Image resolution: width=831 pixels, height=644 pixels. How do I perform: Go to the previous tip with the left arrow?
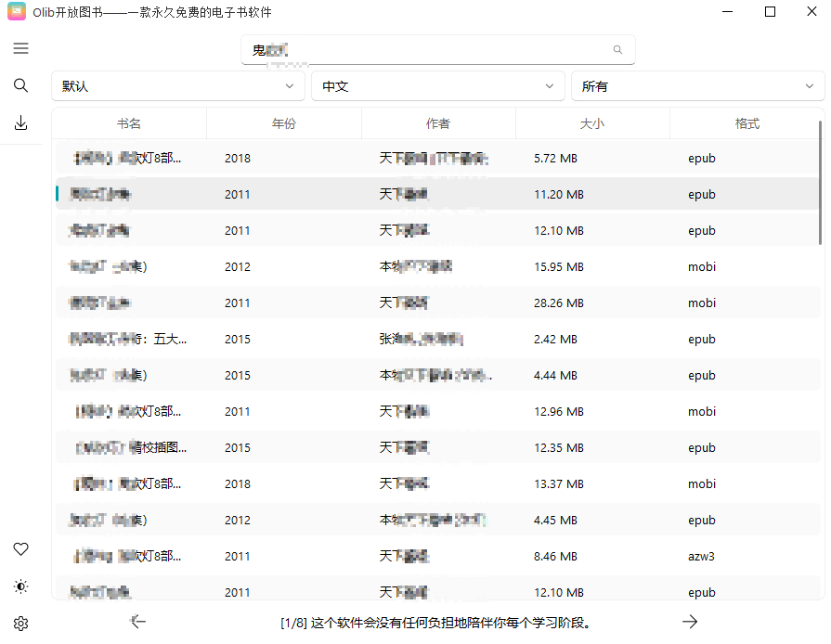pos(137,621)
